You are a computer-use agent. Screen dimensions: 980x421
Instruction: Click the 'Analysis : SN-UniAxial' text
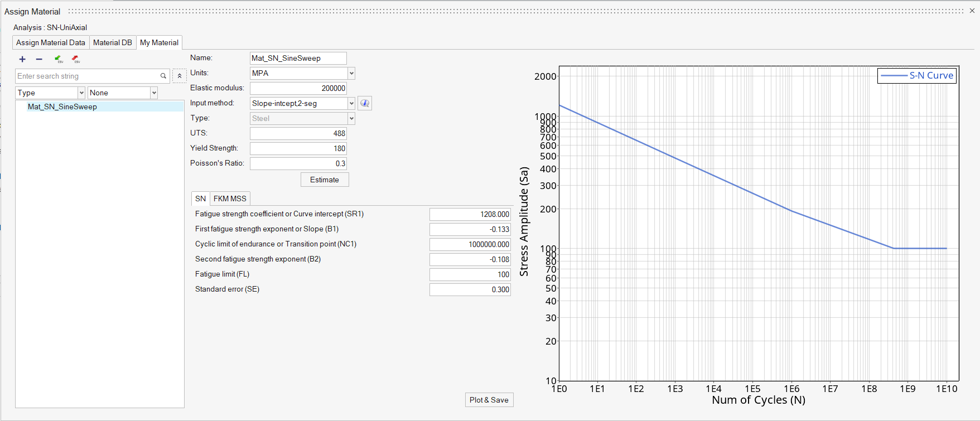[50, 27]
